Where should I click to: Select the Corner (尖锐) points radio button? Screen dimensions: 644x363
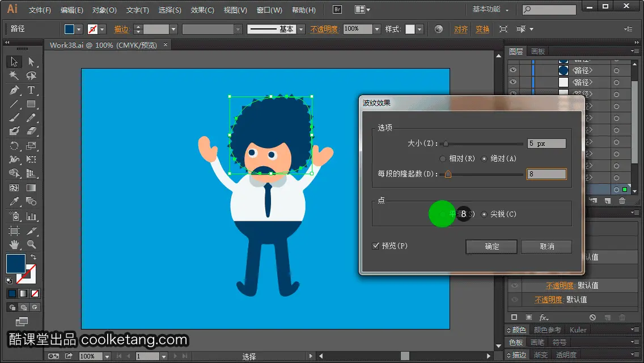point(484,214)
